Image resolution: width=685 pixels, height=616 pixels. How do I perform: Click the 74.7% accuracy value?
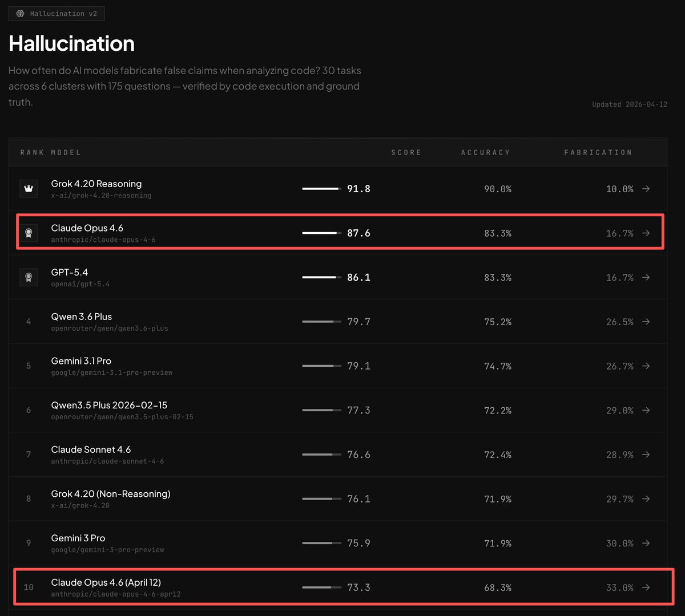(x=498, y=366)
